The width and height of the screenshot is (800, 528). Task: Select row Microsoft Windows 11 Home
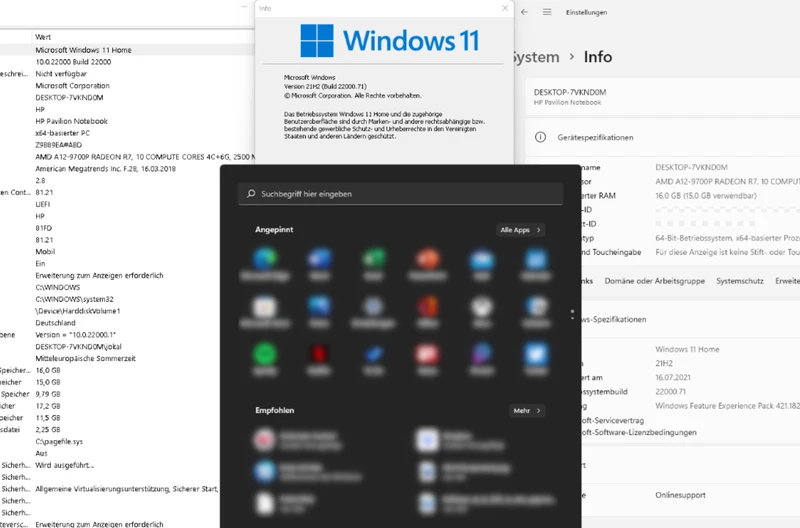click(83, 50)
